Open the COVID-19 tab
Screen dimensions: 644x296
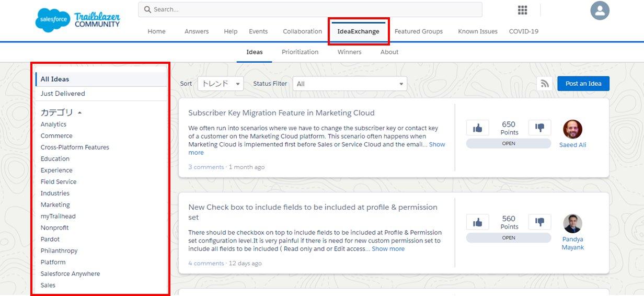[524, 31]
